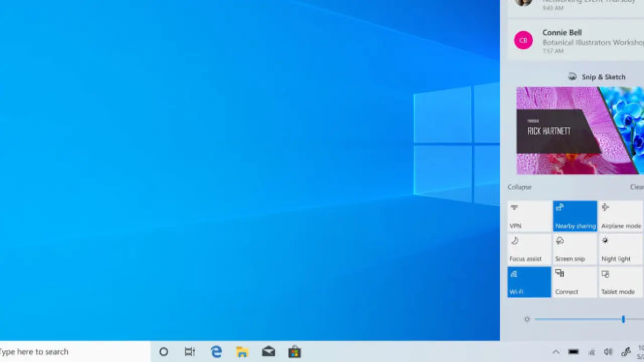This screenshot has width=644, height=362.
Task: Click the volume speaker tray icon
Action: pyautogui.click(x=608, y=352)
